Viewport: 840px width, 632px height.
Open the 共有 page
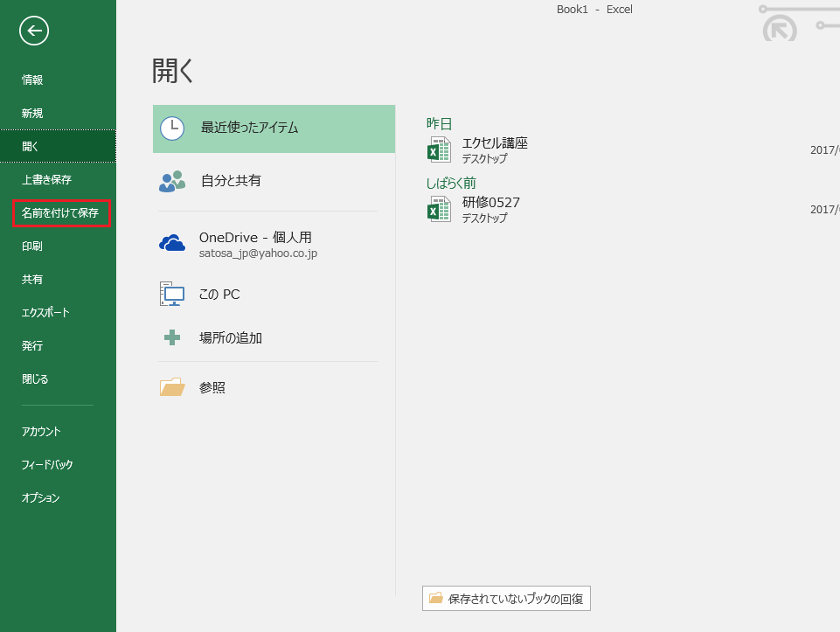(58, 279)
